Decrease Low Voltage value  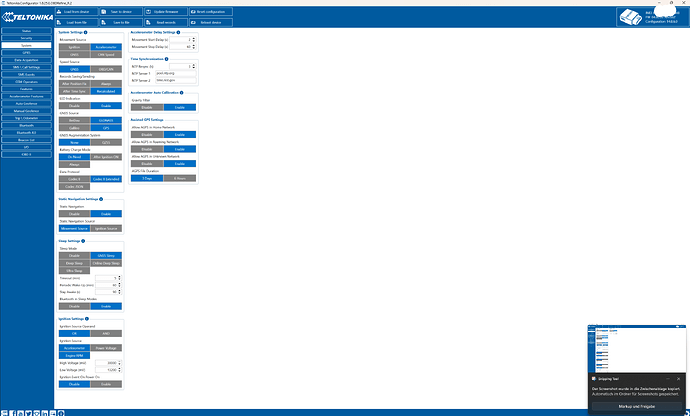[x=119, y=372]
